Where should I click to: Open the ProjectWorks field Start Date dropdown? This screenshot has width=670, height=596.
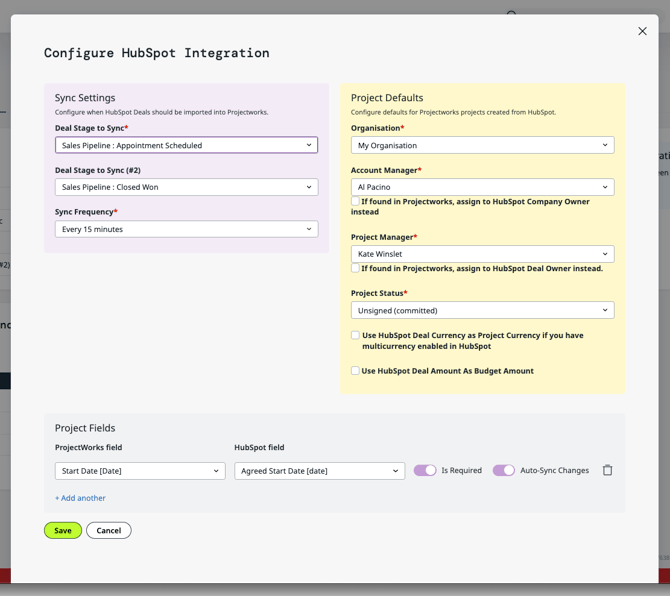click(140, 471)
